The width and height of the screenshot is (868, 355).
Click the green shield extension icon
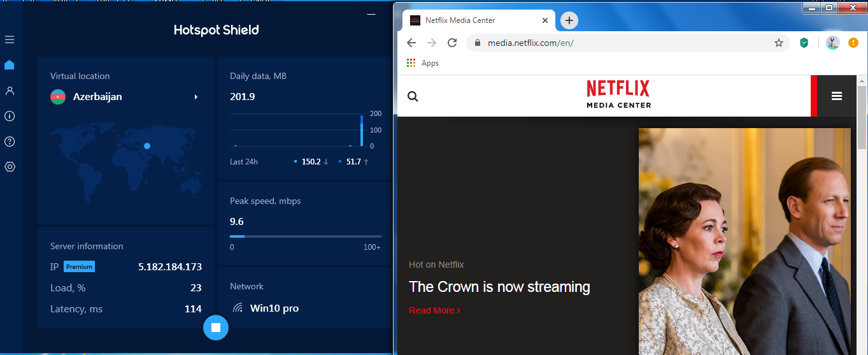click(804, 43)
